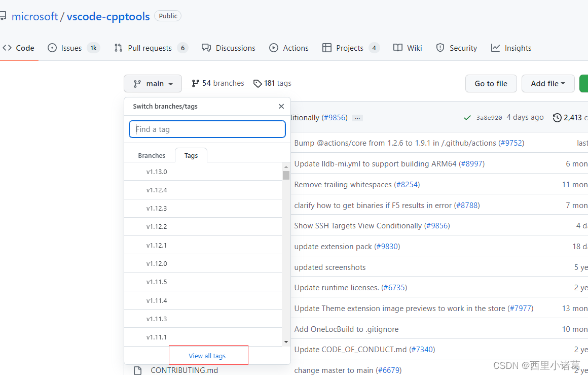Select tag v1.11.3
The height and width of the screenshot is (375, 588).
point(203,319)
